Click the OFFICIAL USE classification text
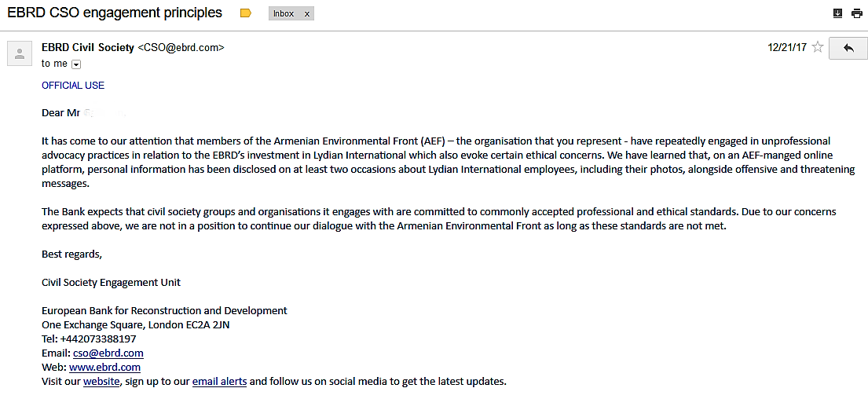 click(73, 86)
